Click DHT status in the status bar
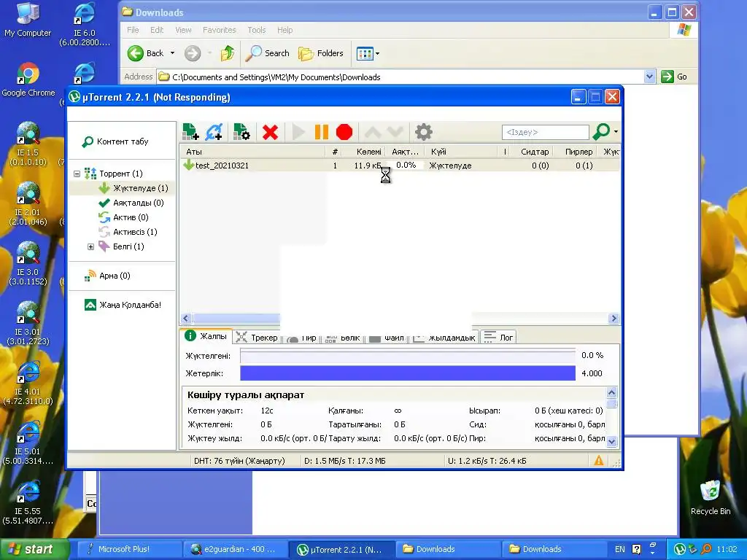Viewport: 747px width, 560px height. pos(239,461)
